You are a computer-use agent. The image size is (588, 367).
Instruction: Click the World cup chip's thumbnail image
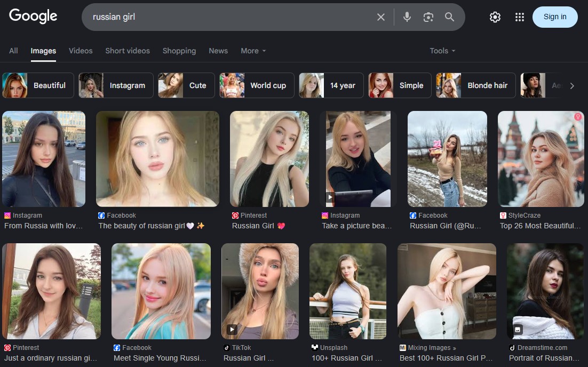tap(232, 85)
